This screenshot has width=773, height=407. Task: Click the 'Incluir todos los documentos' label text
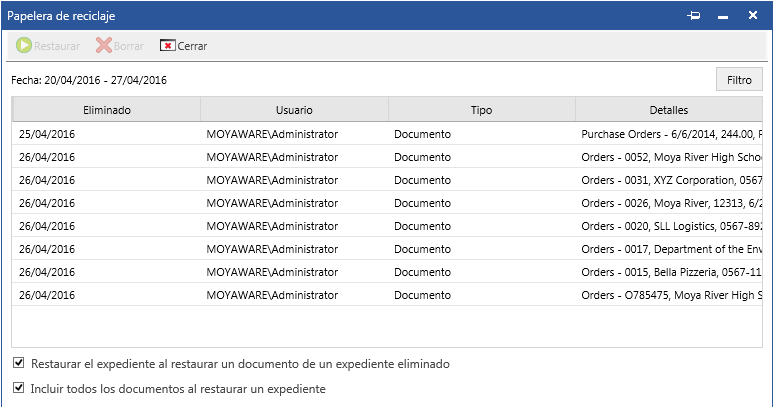pos(178,388)
